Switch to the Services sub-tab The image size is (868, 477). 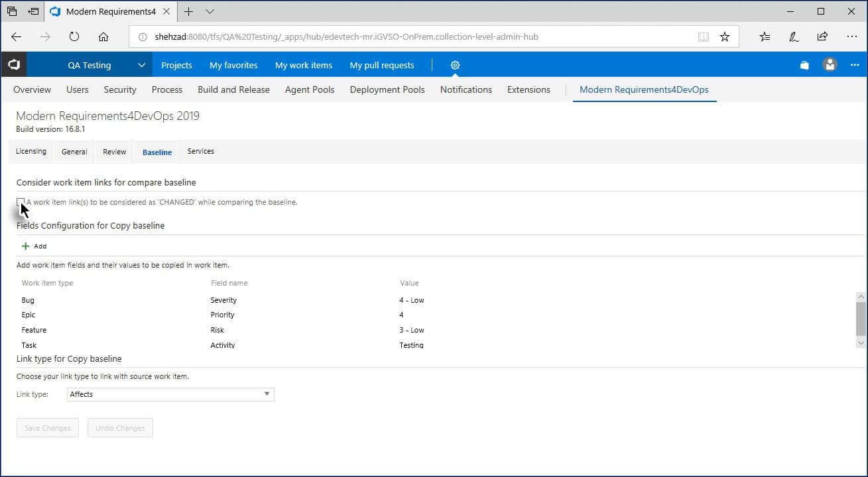[x=200, y=151]
